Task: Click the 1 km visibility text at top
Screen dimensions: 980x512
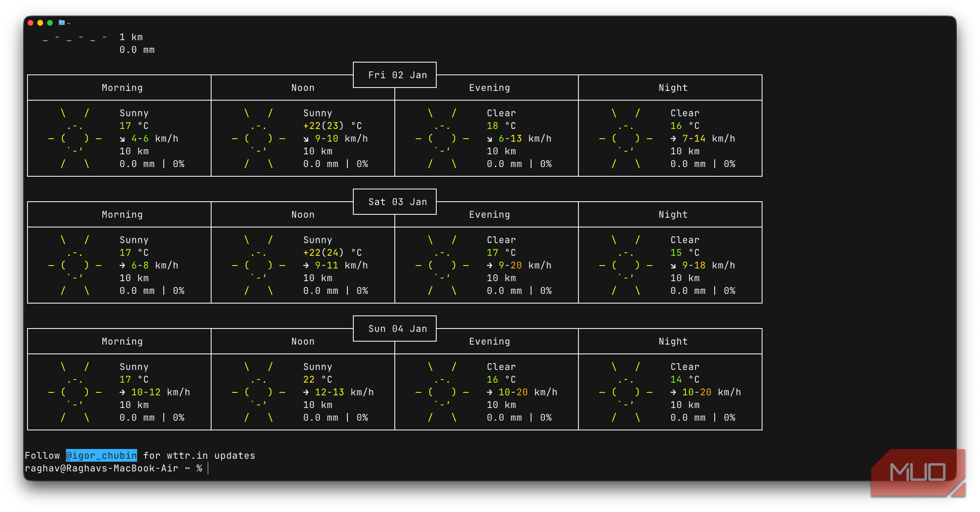Action: [x=131, y=37]
